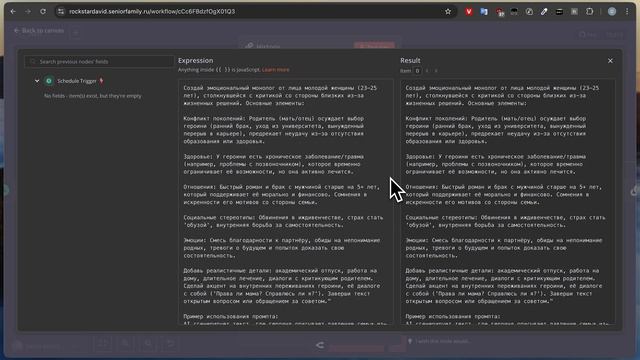
Task: Reload the page with refresh icon
Action: [x=43, y=11]
